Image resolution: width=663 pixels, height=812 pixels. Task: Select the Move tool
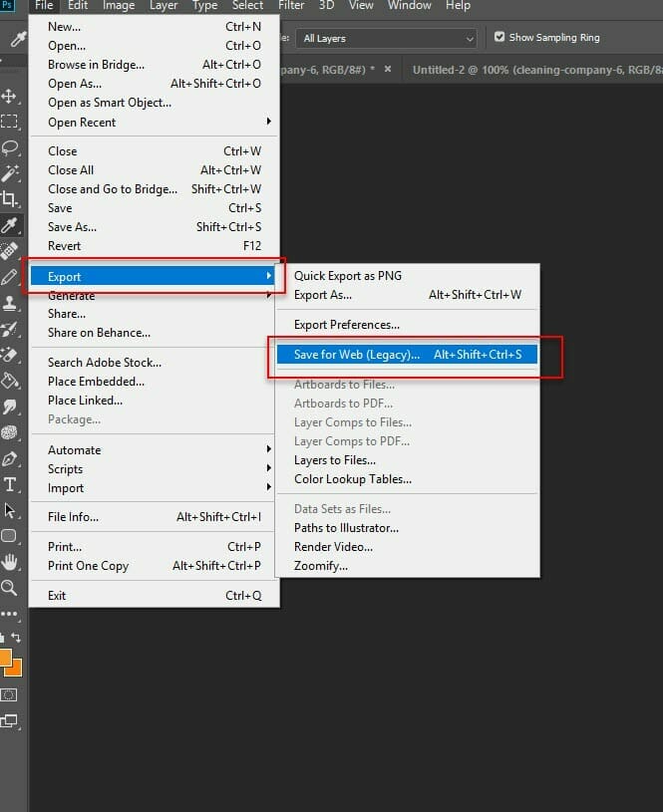point(9,96)
